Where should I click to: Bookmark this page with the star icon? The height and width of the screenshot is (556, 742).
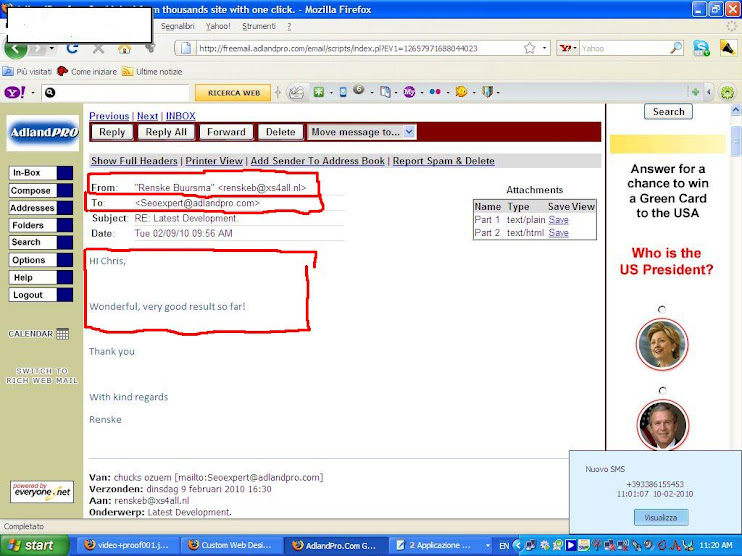coord(530,48)
